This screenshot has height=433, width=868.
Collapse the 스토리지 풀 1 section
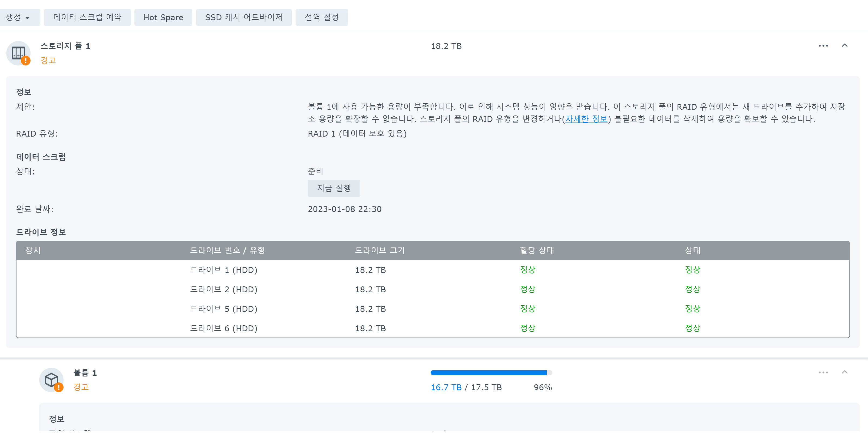[844, 45]
